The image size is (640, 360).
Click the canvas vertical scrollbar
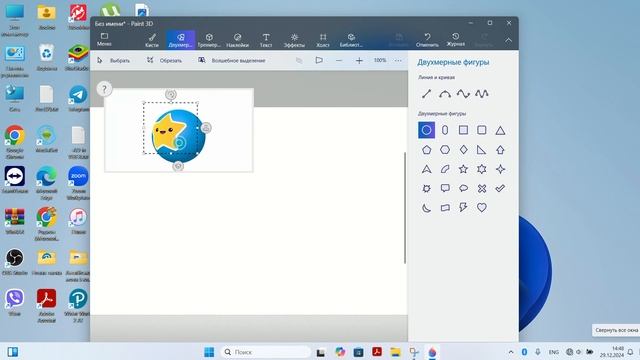click(x=405, y=208)
